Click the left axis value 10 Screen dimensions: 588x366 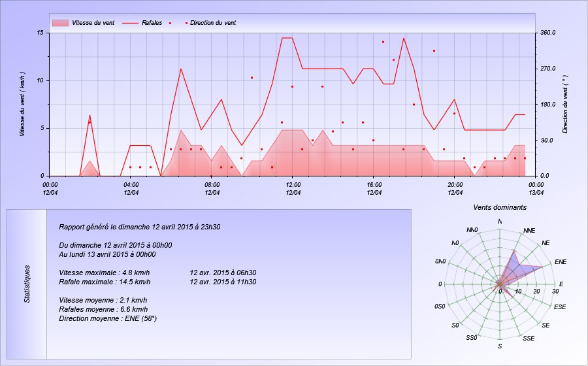click(x=40, y=80)
